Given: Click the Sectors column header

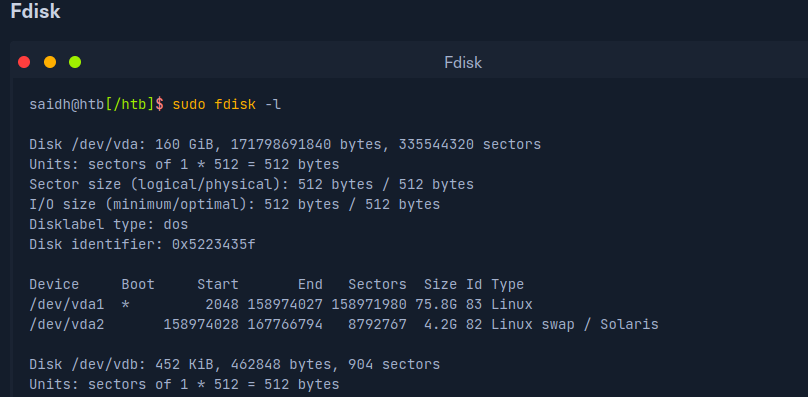Looking at the screenshot, I should [x=377, y=285].
